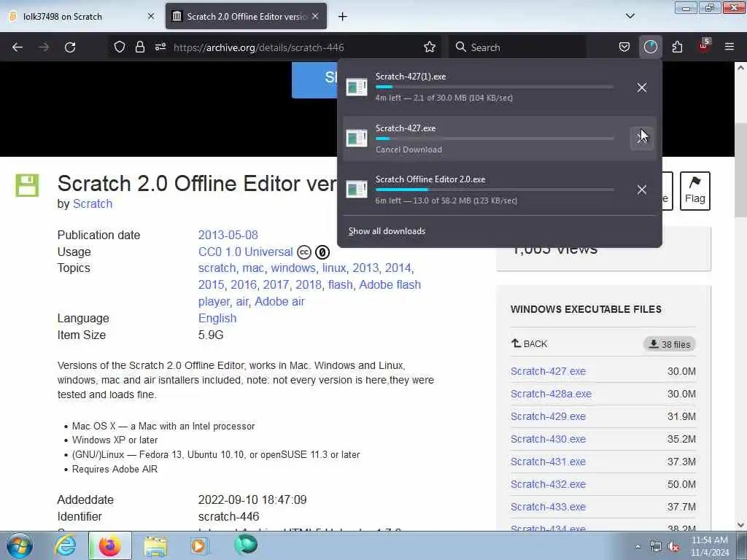Click the site security padlock icon
The height and width of the screenshot is (560, 747).
(139, 47)
